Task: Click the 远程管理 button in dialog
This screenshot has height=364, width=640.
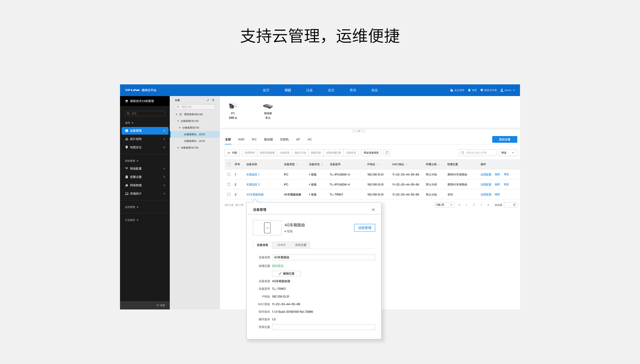Action: pyautogui.click(x=364, y=228)
